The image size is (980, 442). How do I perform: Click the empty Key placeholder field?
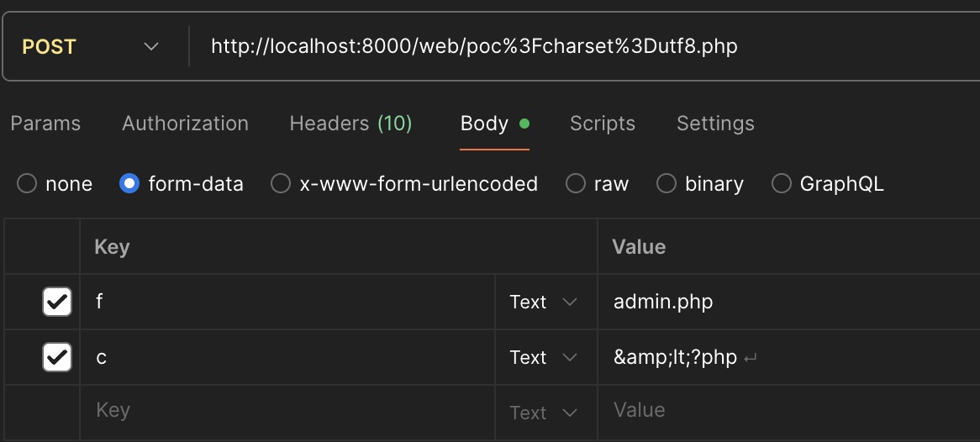[286, 410]
